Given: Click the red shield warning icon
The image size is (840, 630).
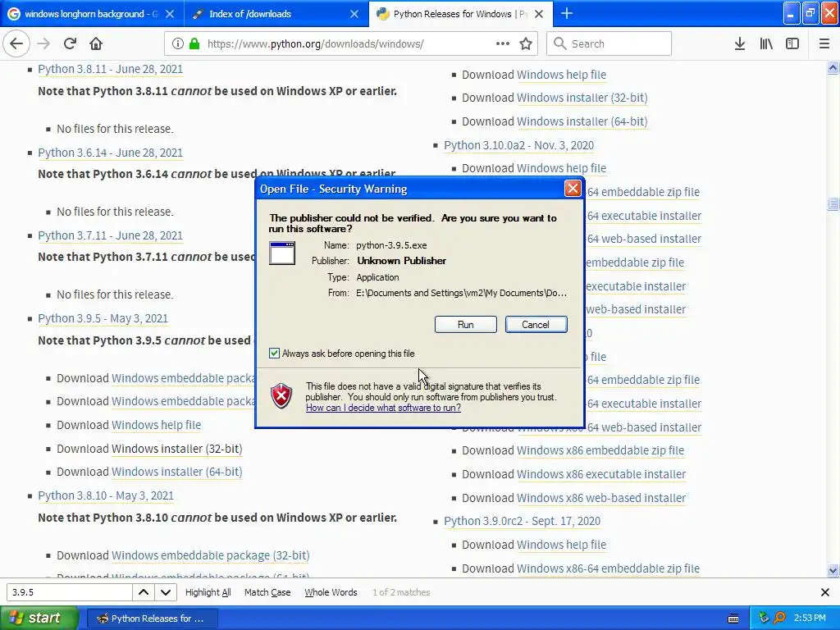Looking at the screenshot, I should click(x=281, y=396).
